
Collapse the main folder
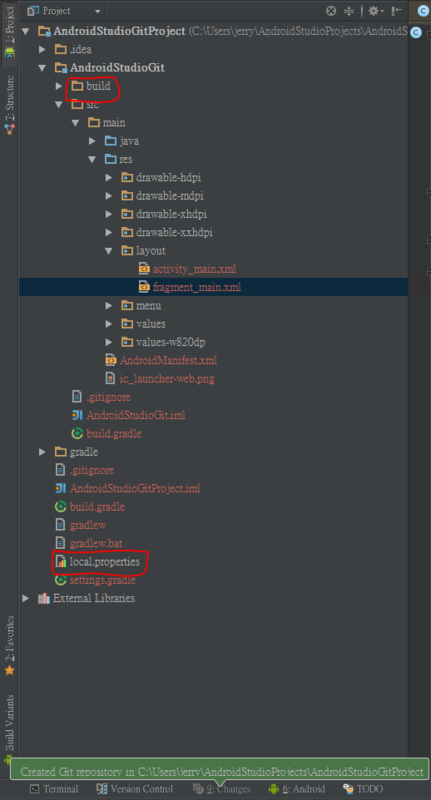coord(75,123)
